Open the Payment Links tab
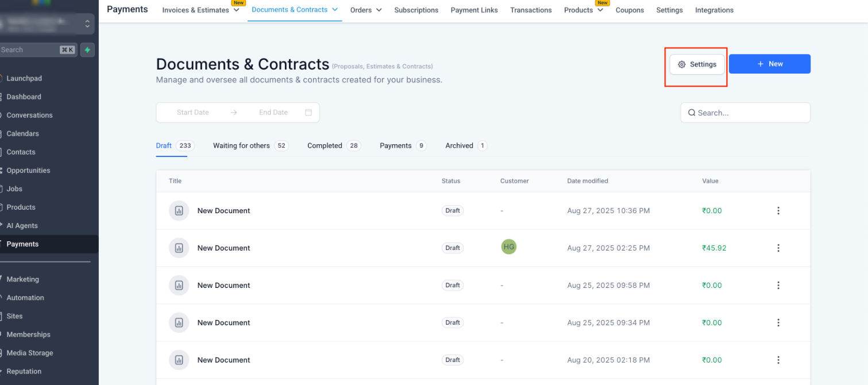The height and width of the screenshot is (385, 868). point(474,10)
